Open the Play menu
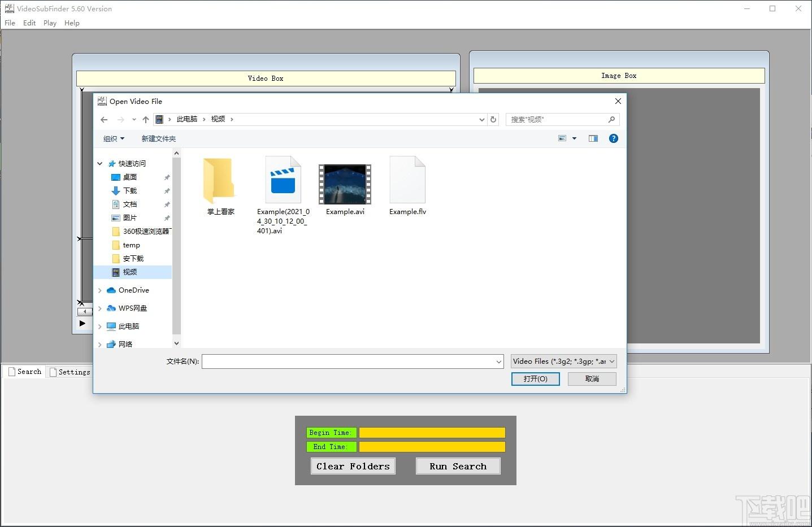This screenshot has width=812, height=527. pyautogui.click(x=50, y=23)
